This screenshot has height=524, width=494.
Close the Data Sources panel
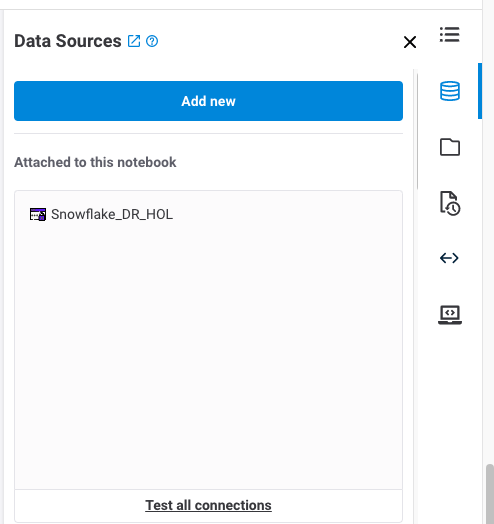point(410,42)
